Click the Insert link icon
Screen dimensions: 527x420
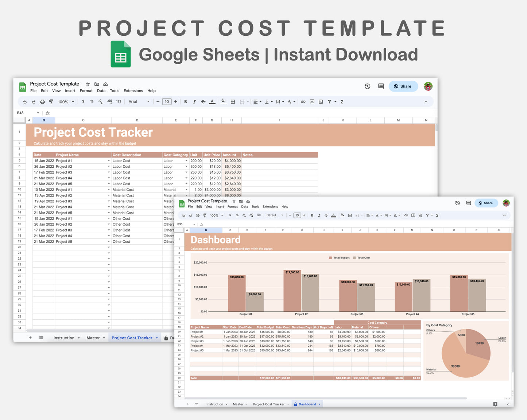pos(303,101)
